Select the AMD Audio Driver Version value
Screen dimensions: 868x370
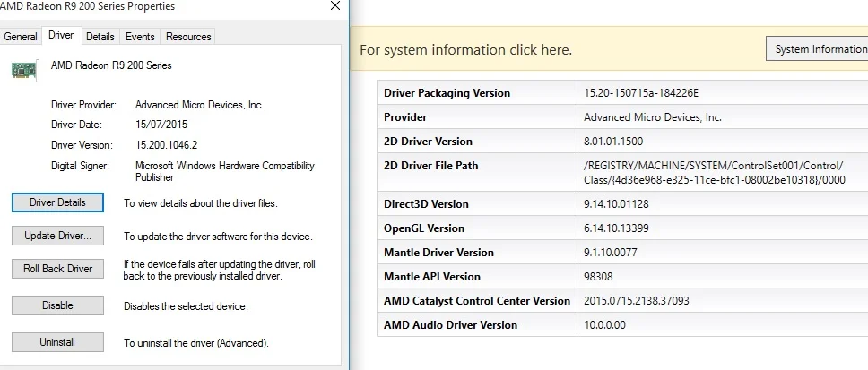point(604,325)
